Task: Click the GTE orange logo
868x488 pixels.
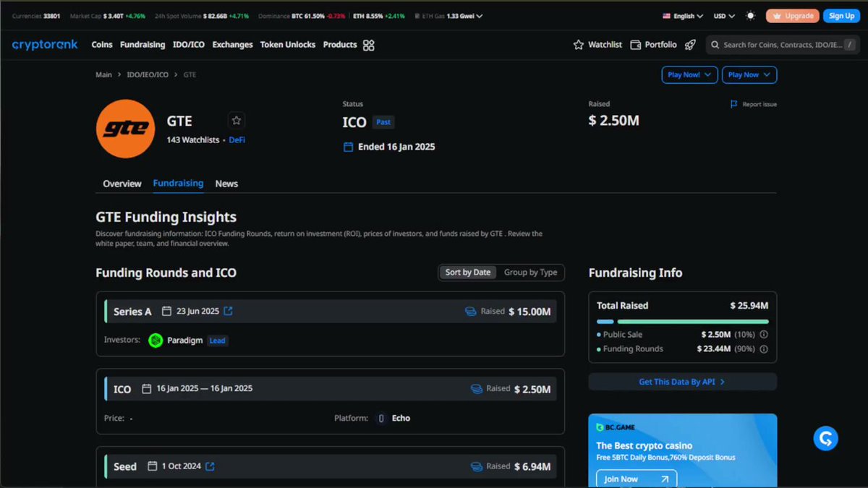Action: pyautogui.click(x=125, y=129)
